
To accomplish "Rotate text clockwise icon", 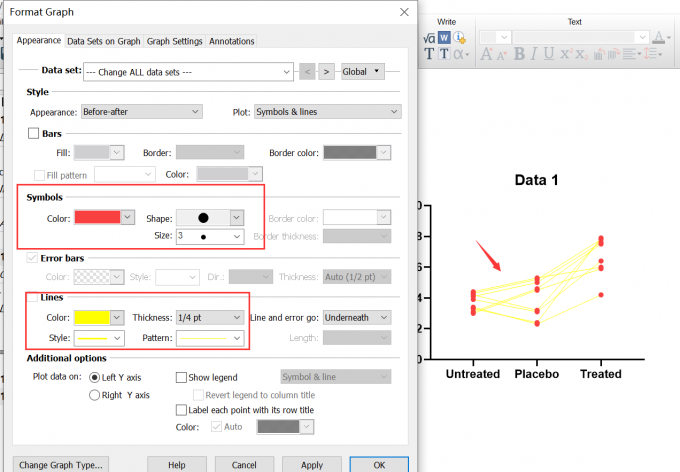I will (614, 54).
